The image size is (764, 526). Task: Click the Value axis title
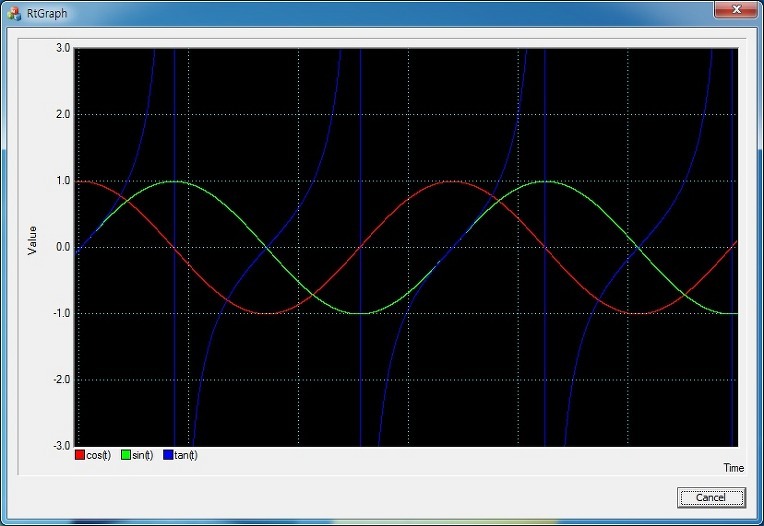coord(32,240)
